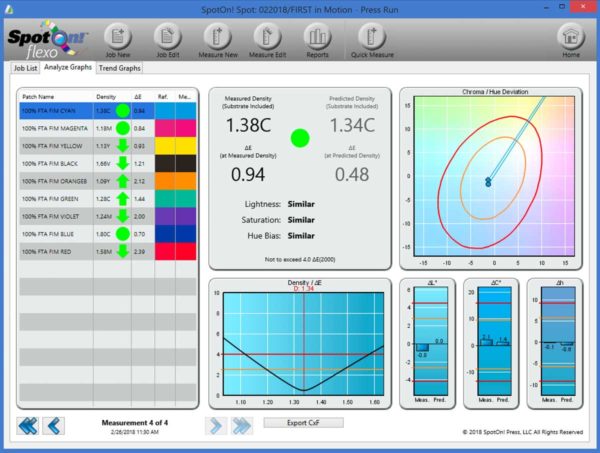The image size is (600, 453).
Task: Click green status circle in Cyan row
Action: point(123,111)
